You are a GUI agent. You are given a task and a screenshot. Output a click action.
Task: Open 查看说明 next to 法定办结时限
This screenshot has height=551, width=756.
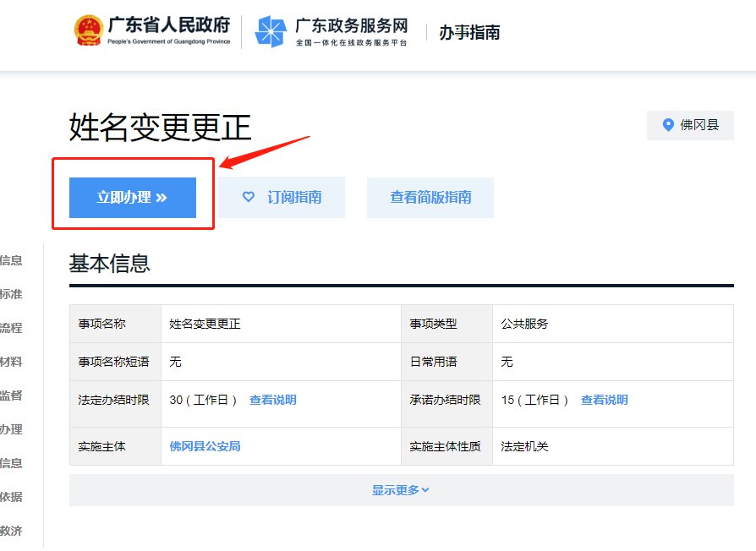[272, 400]
